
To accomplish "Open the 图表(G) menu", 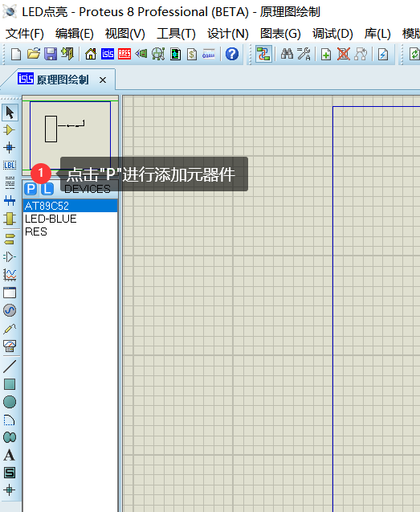I will tap(280, 34).
